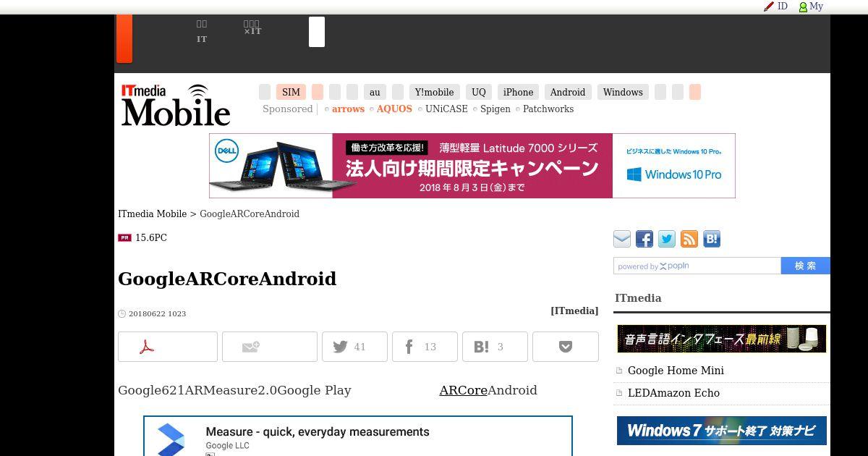The height and width of the screenshot is (456, 868).
Task: Open the Spigen sponsored link
Action: click(495, 109)
